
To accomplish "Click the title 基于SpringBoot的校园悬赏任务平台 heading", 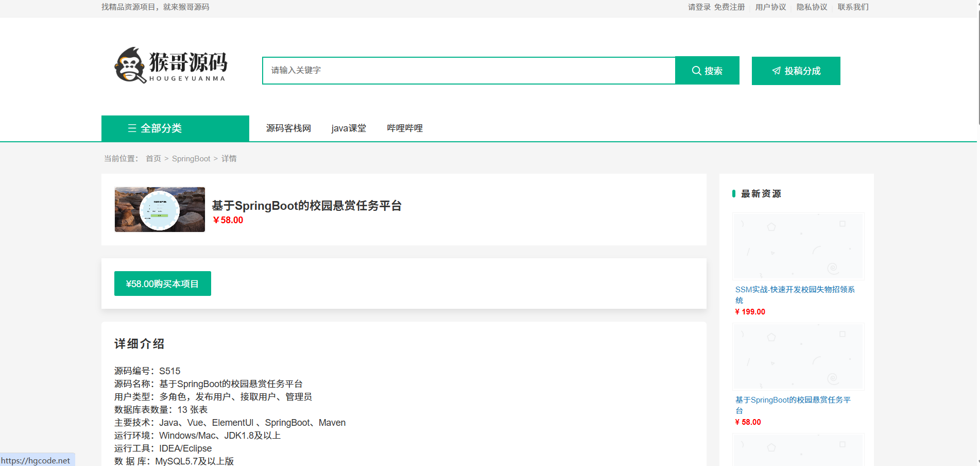I will pos(307,206).
